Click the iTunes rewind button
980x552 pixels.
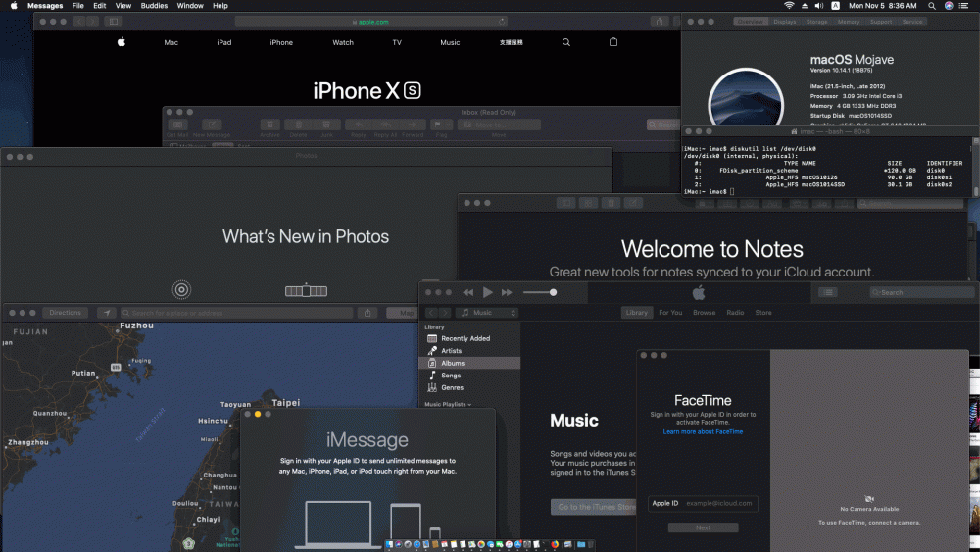pyautogui.click(x=467, y=292)
